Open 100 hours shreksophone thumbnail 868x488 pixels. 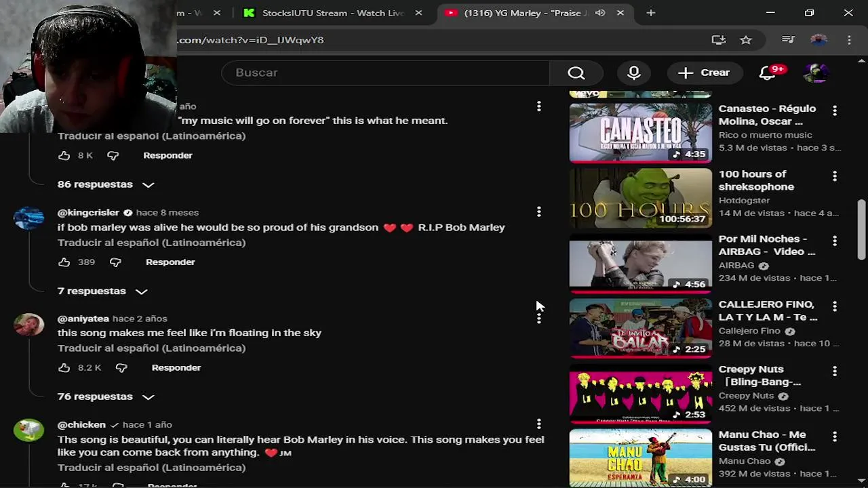pyautogui.click(x=641, y=198)
